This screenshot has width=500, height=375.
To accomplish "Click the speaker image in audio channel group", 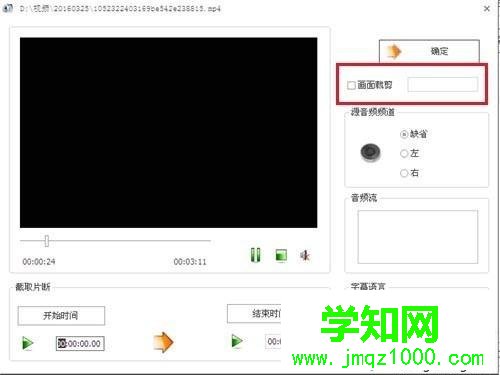I will point(370,152).
